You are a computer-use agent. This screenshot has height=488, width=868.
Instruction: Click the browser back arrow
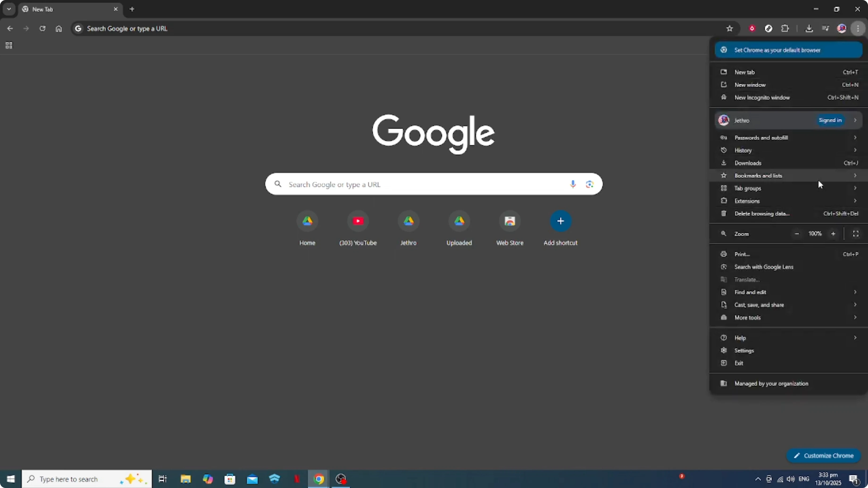coord(10,29)
